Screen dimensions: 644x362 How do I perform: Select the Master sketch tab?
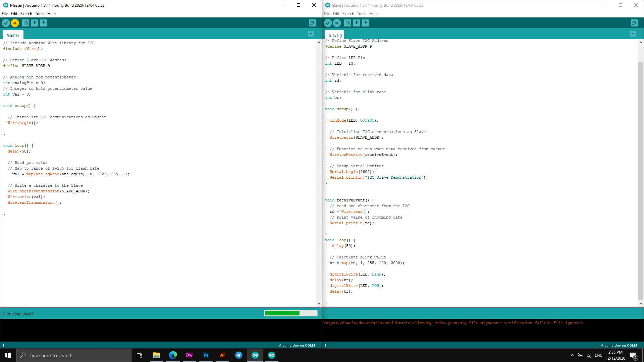click(x=13, y=35)
